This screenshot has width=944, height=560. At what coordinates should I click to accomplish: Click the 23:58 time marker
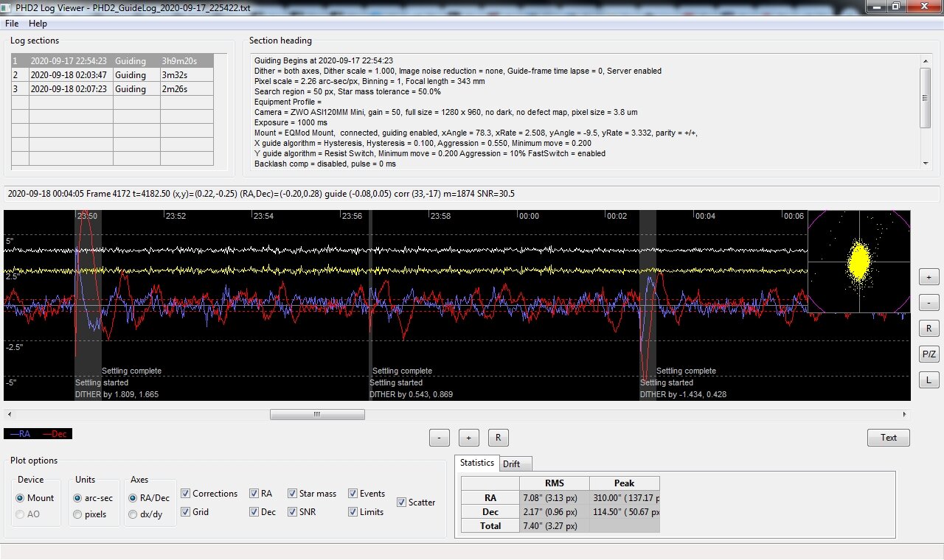[x=440, y=216]
